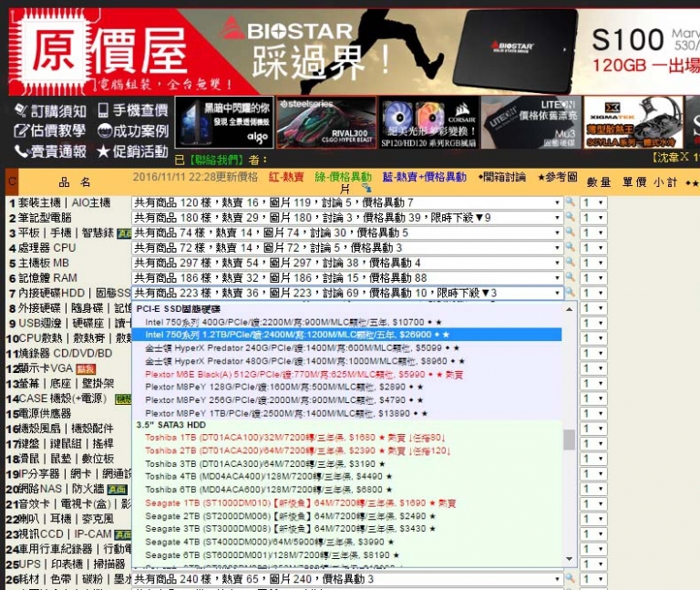Image resolution: width=700 pixels, height=590 pixels.
Task: Click the 電源供應器 category label
Action: point(45,414)
